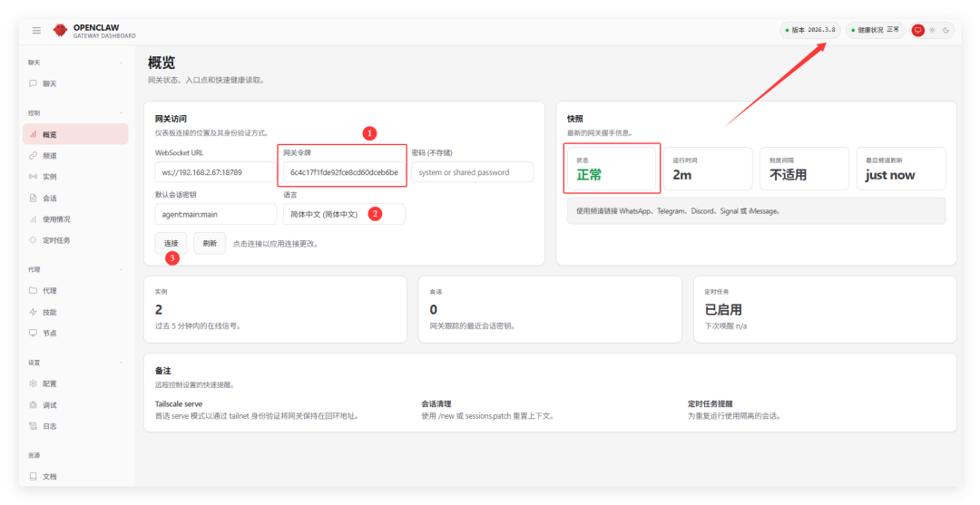Image resolution: width=980 pixels, height=505 pixels.
Task: Click the 定时任务 已启用 card
Action: (825, 309)
